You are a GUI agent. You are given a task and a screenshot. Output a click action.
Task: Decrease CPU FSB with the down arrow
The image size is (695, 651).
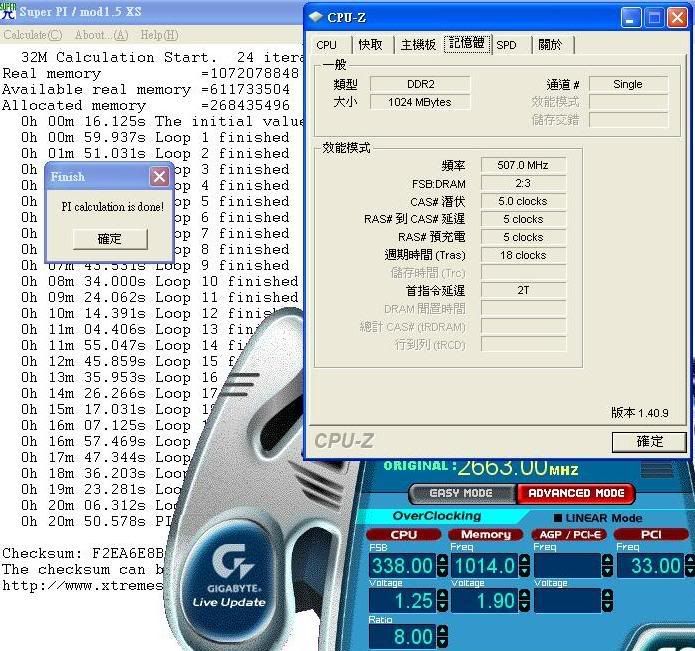click(442, 571)
